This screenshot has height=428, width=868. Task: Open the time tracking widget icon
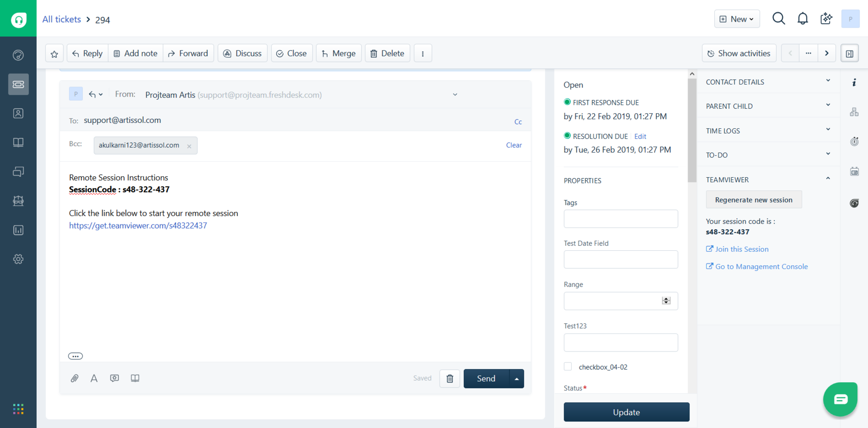tap(854, 141)
